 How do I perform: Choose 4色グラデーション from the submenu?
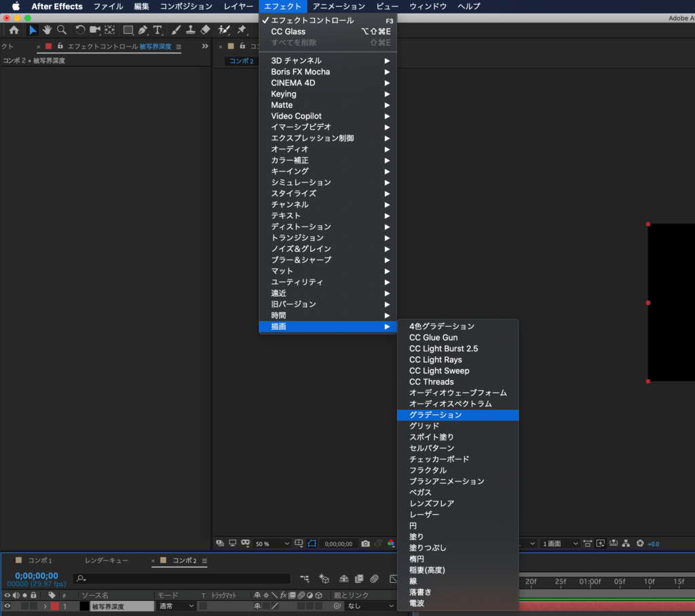tap(458, 326)
